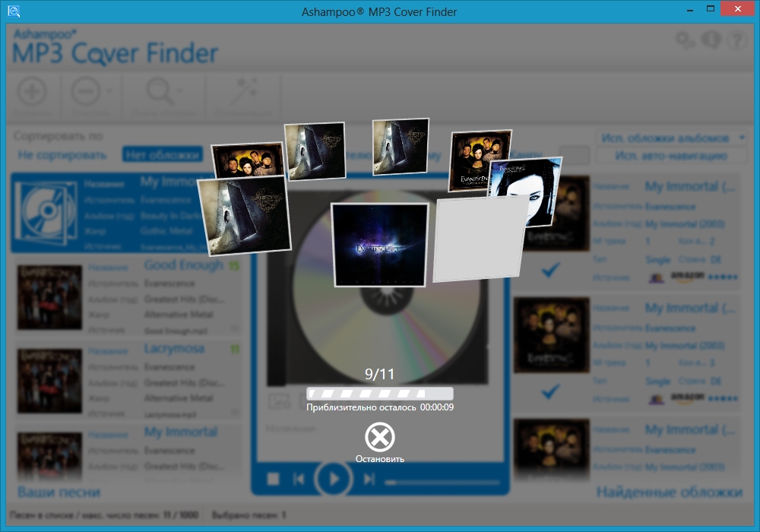Open settings gear icon at top right
This screenshot has width=760, height=532.
pos(686,40)
